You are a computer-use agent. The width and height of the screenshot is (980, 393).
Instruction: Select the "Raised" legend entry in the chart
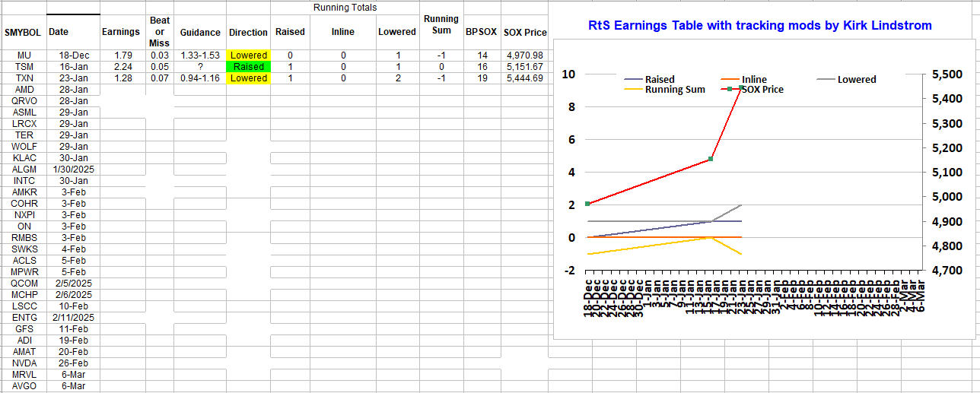[659, 79]
